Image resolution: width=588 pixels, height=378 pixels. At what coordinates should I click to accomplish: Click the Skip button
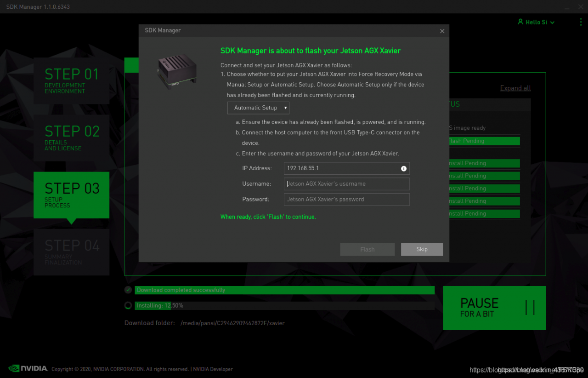coord(422,249)
